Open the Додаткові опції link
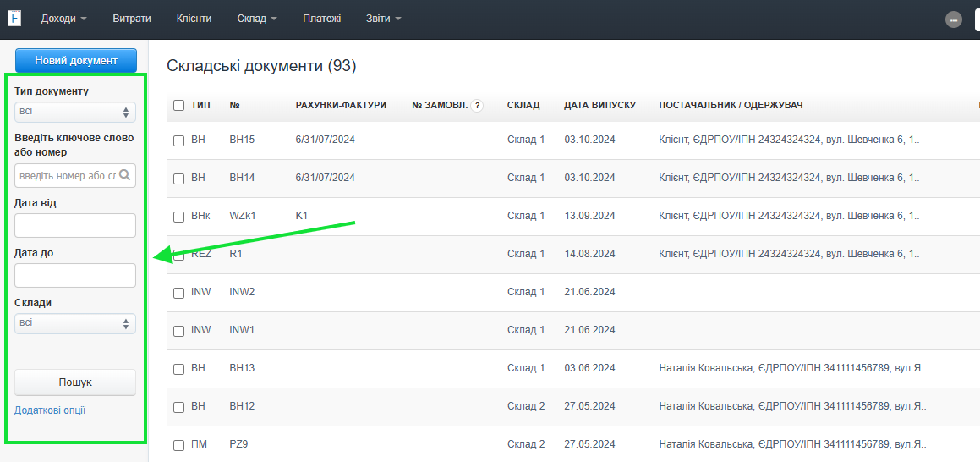980x462 pixels. coord(50,410)
